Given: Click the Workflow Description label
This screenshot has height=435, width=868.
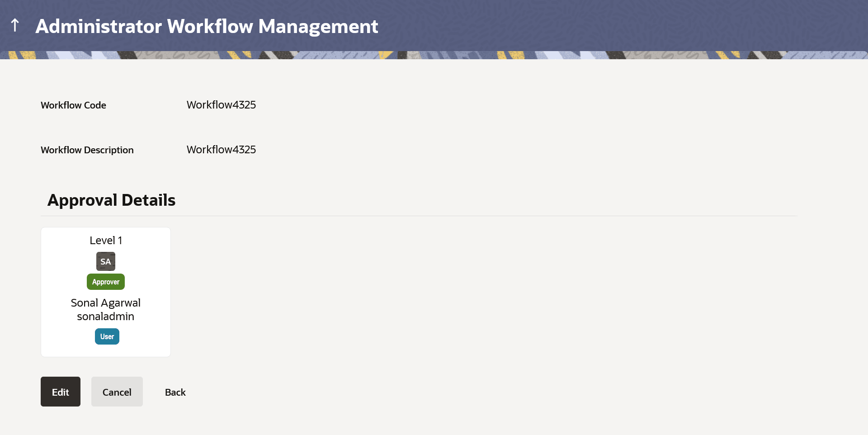Looking at the screenshot, I should [x=87, y=150].
